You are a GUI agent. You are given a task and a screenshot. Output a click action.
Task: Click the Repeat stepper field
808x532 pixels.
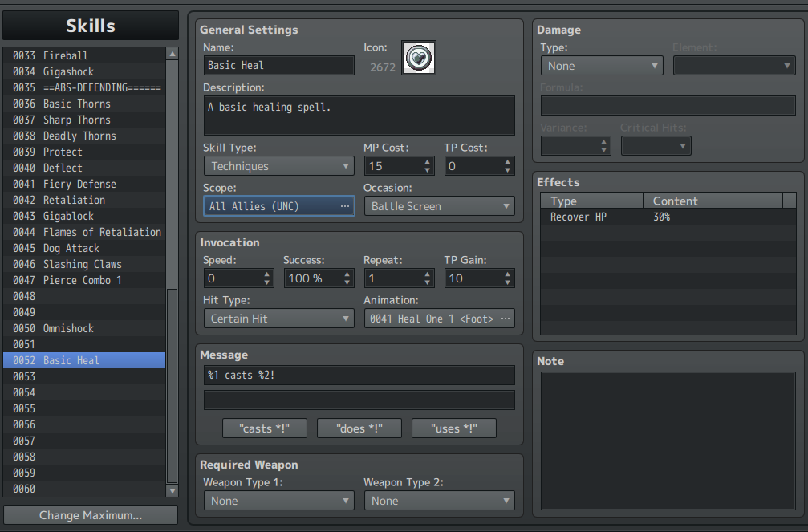399,278
